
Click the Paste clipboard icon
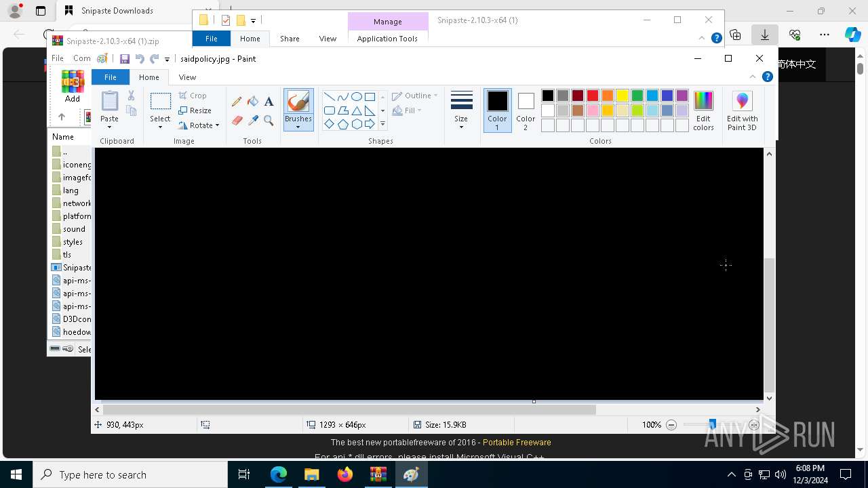tap(110, 101)
